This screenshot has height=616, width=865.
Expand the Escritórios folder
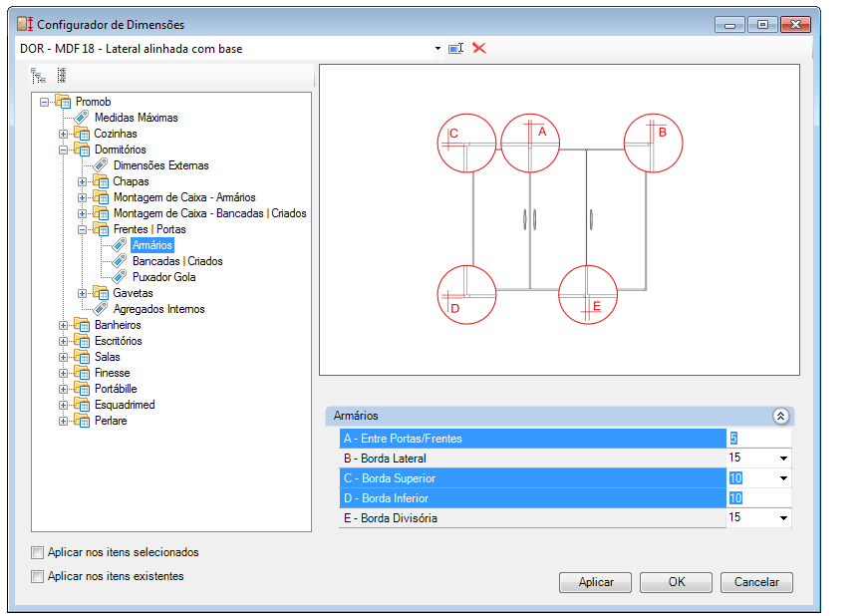pyautogui.click(x=63, y=342)
